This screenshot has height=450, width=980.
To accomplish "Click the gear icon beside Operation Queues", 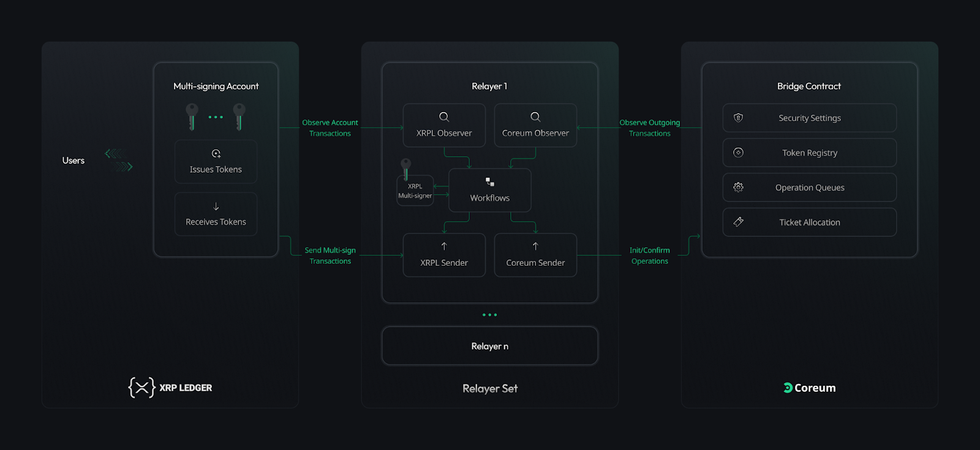I will coord(739,187).
